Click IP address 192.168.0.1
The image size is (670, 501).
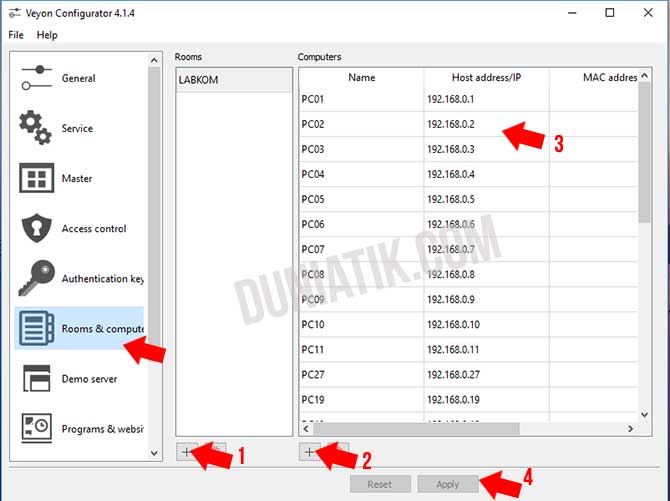(x=450, y=99)
